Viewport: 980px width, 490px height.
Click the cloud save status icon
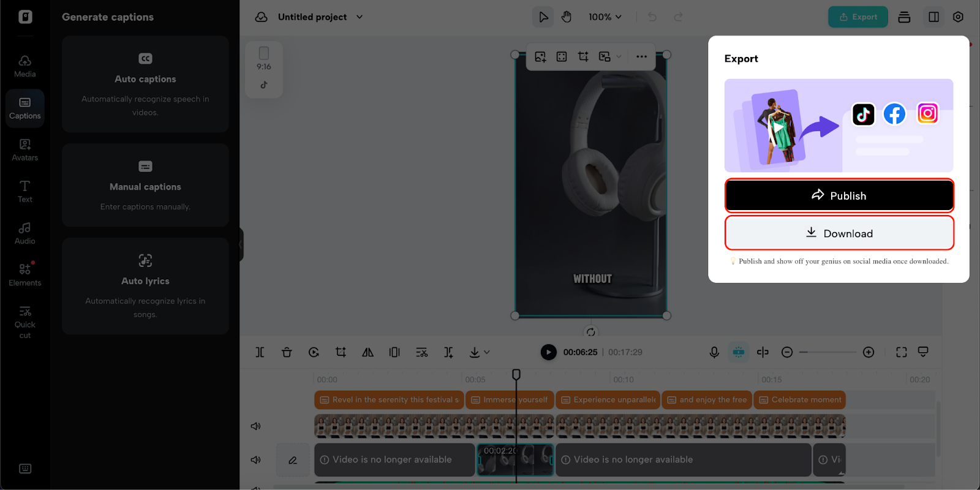coord(262,17)
